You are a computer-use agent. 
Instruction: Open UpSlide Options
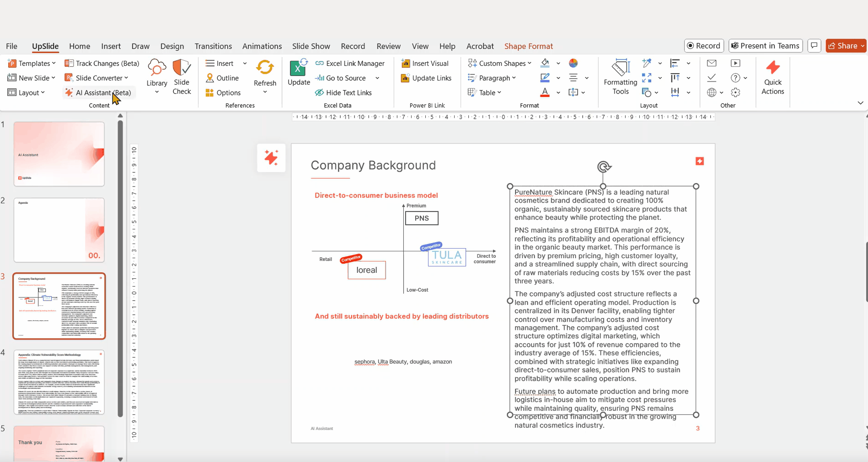223,92
